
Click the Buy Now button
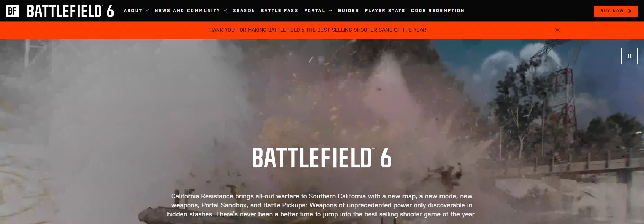616,11
